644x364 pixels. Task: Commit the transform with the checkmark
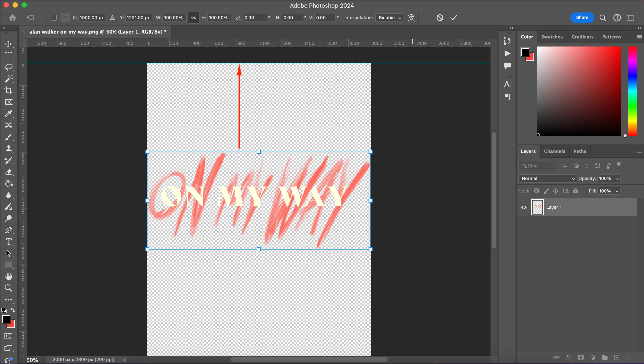click(x=454, y=17)
